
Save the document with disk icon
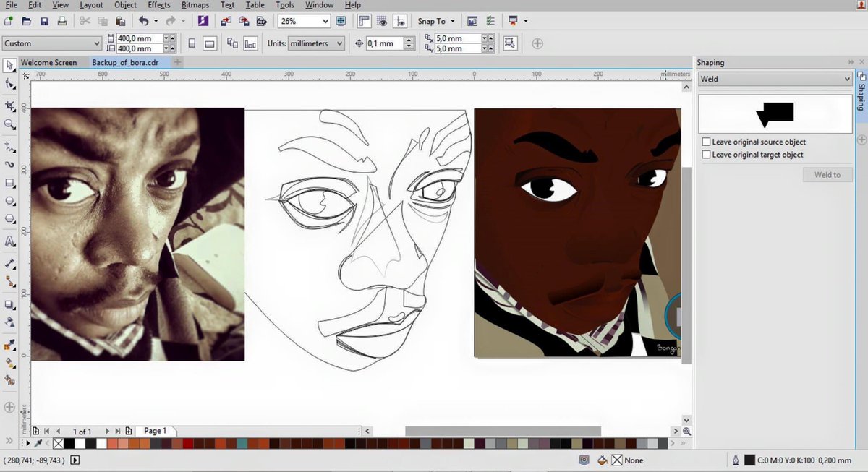pos(45,21)
